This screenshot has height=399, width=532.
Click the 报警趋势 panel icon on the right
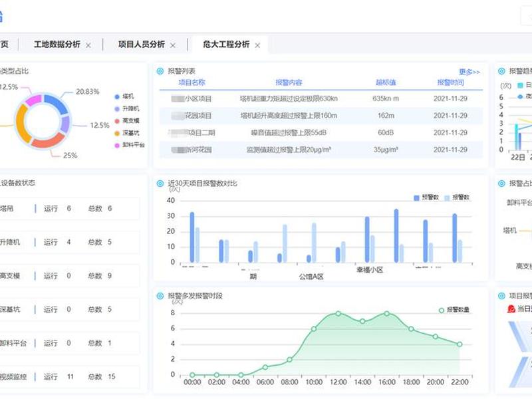tap(501, 71)
